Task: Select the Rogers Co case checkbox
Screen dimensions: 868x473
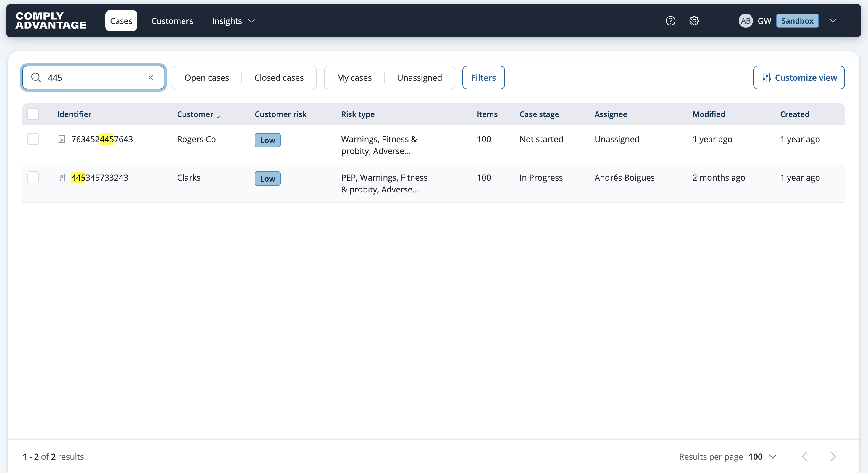Action: 33,139
